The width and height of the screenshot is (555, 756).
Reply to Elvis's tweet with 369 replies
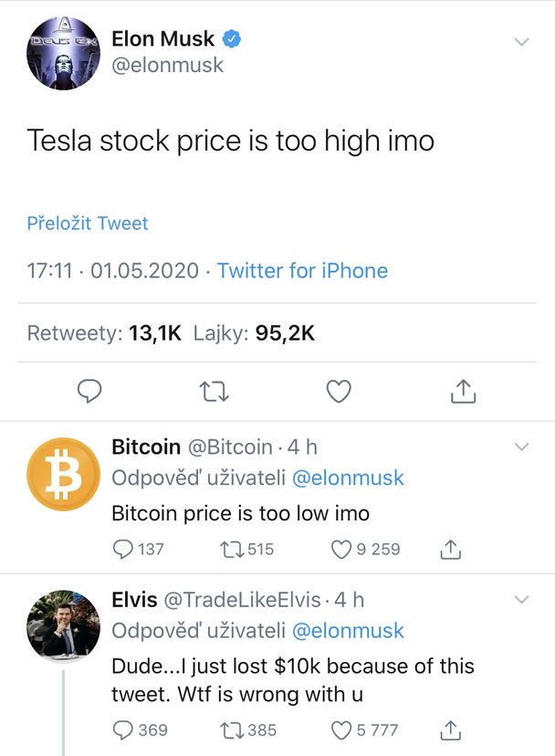coord(122,730)
